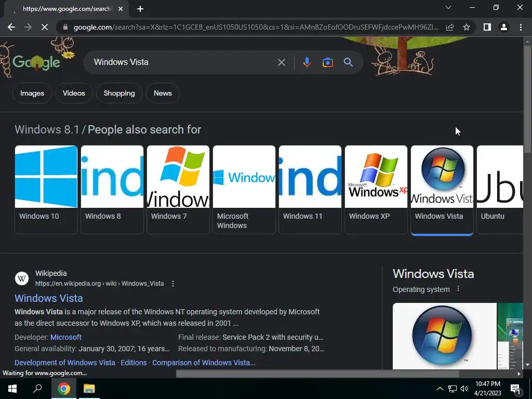Stop loading the page with the X button

click(x=45, y=27)
